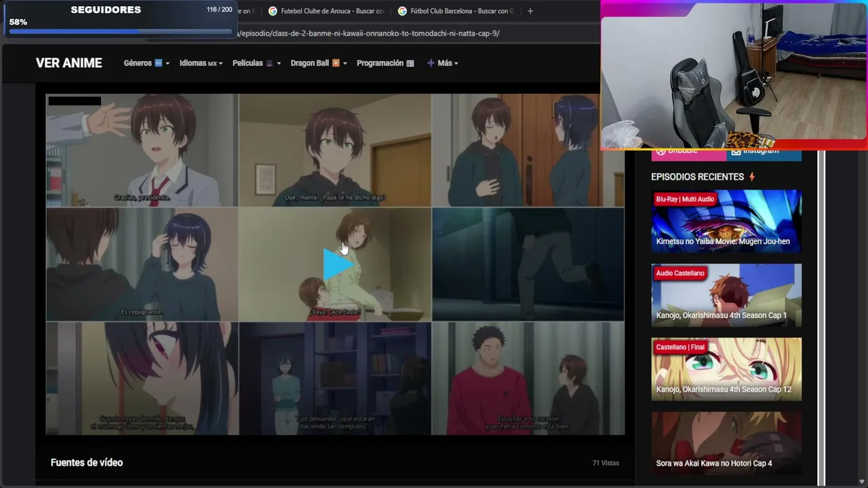
Task: Open the Géneros dropdown menu
Action: click(x=146, y=63)
